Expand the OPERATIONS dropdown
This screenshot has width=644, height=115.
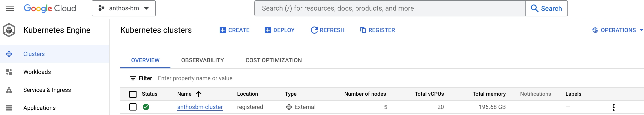(x=618, y=30)
